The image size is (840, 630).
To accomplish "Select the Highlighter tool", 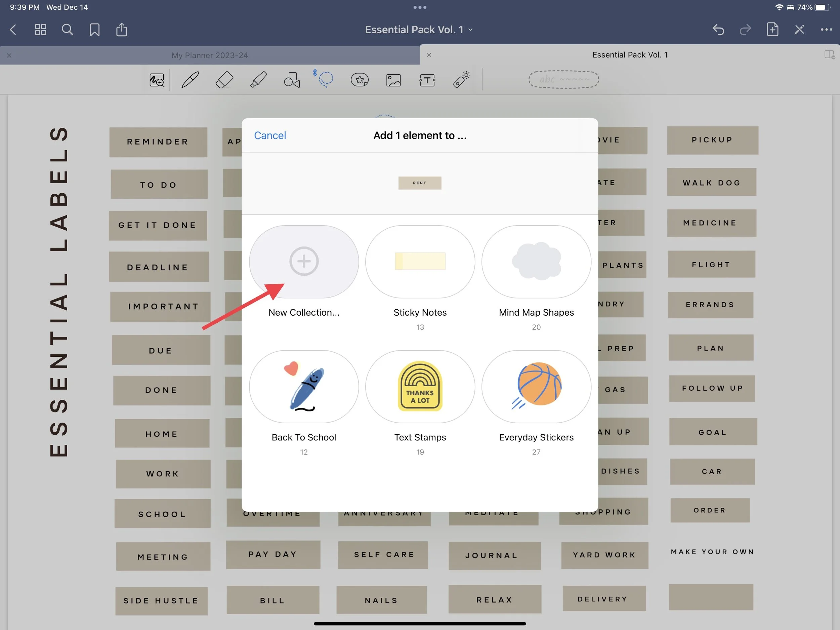I will click(x=258, y=80).
